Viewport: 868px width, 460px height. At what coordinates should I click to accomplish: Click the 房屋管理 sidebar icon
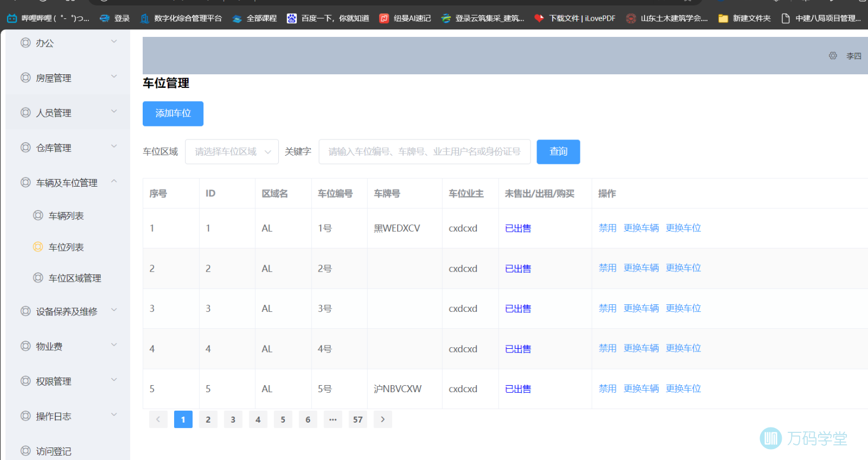pyautogui.click(x=25, y=78)
